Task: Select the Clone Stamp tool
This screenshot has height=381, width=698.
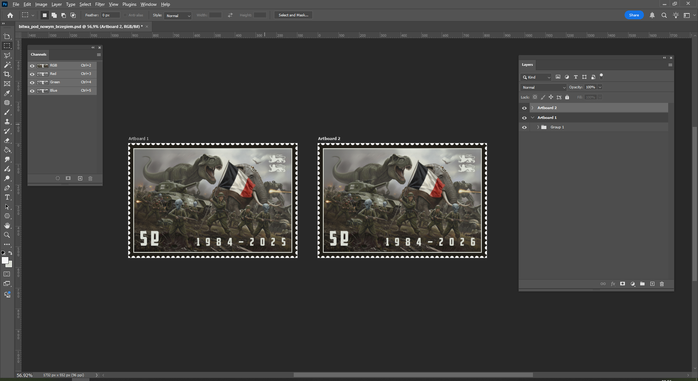Action: tap(7, 122)
